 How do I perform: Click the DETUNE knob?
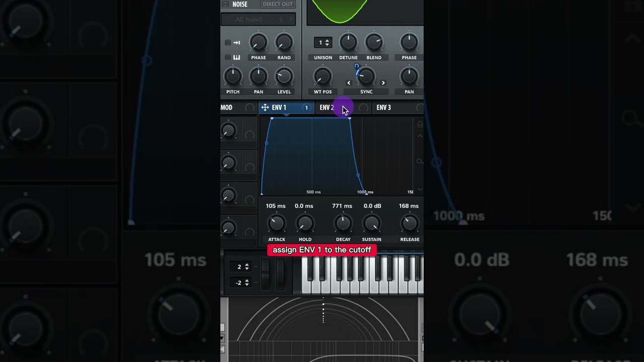[348, 43]
